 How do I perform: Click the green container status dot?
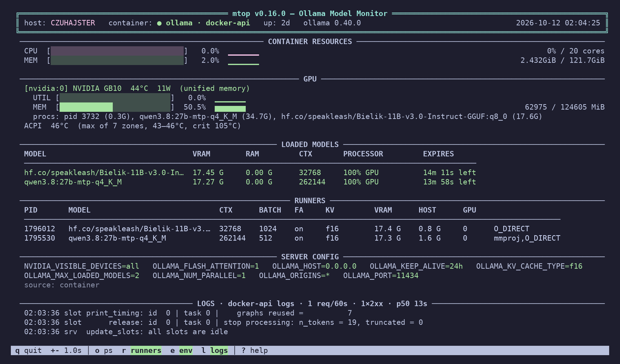(x=159, y=23)
